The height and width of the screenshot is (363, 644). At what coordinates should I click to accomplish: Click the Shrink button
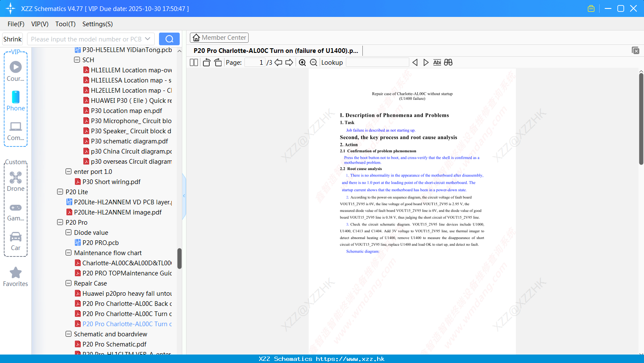point(13,39)
